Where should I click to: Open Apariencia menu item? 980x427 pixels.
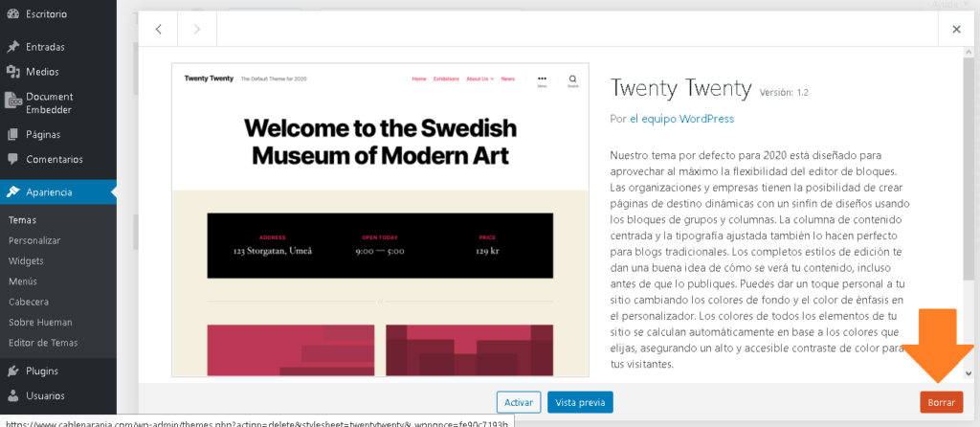49,191
